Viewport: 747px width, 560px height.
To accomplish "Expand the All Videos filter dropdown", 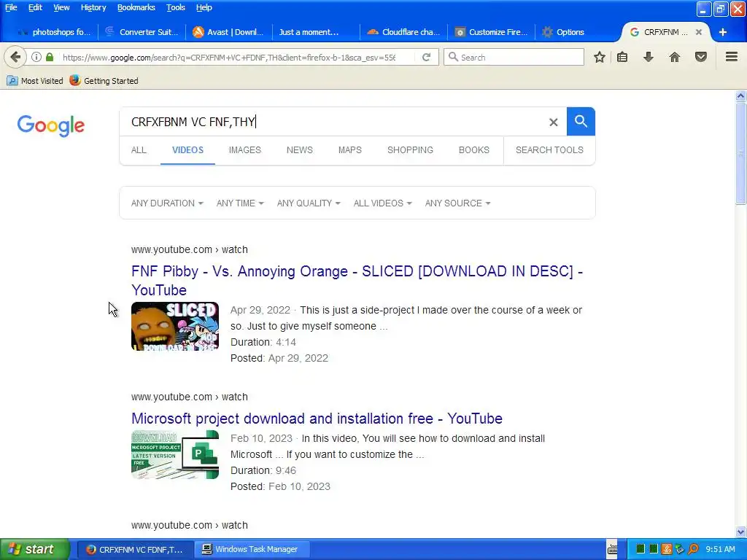I will click(382, 203).
